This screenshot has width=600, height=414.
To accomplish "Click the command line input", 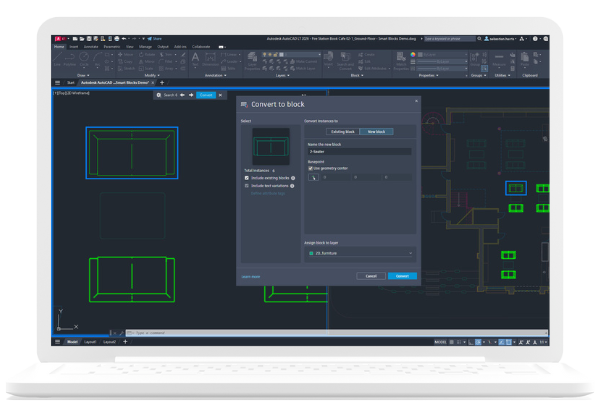I will coord(337,333).
